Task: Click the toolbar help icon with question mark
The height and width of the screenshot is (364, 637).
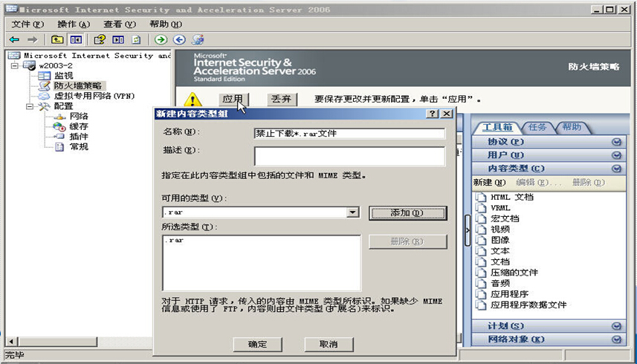Action: tap(99, 39)
